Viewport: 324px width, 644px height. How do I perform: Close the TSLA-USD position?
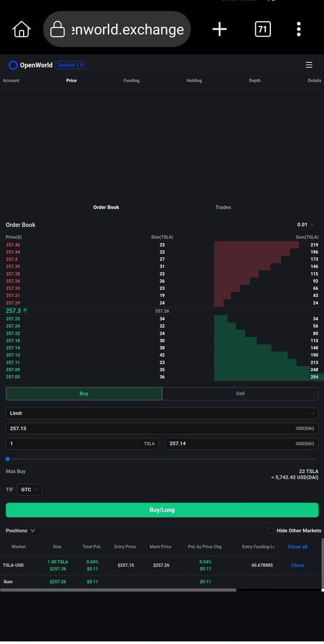coord(298,565)
